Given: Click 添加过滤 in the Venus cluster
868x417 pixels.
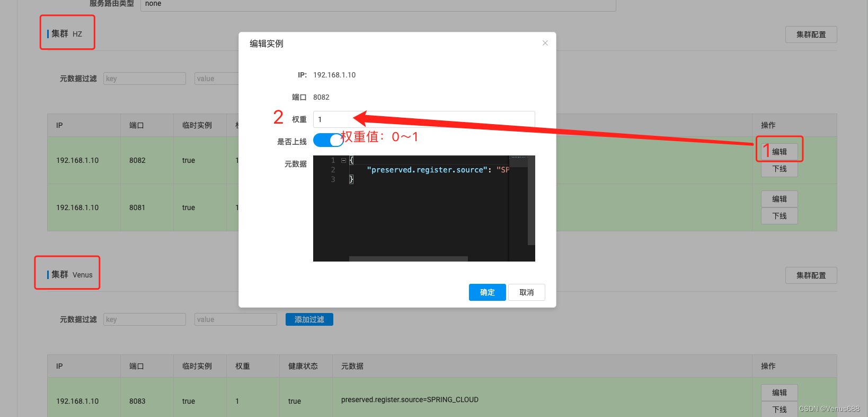Looking at the screenshot, I should click(x=309, y=319).
